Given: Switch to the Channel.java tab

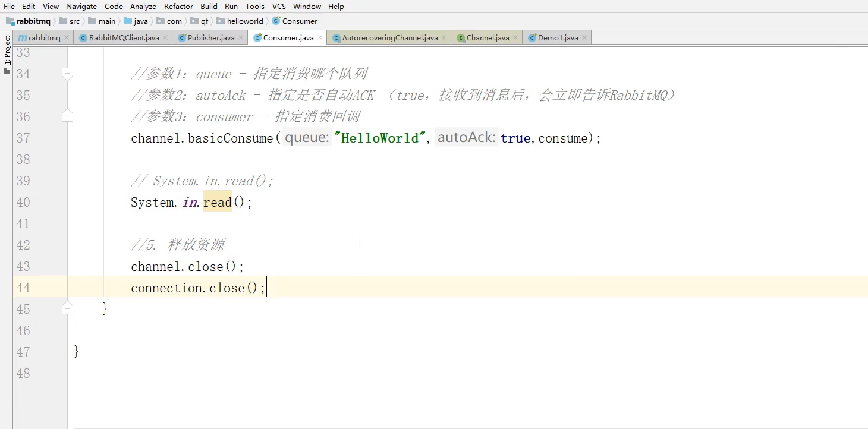Looking at the screenshot, I should point(488,38).
